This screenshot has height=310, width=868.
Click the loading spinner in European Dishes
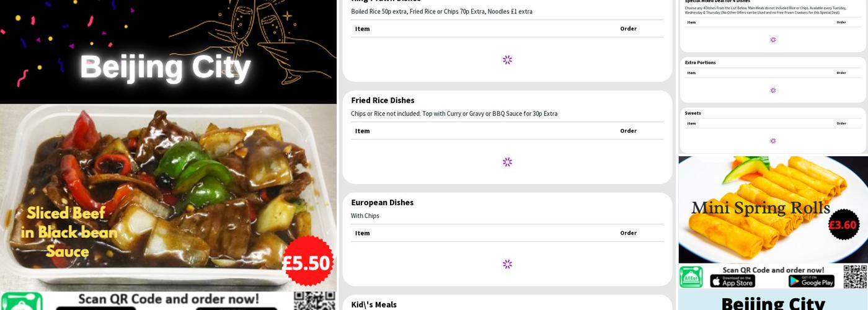507,264
